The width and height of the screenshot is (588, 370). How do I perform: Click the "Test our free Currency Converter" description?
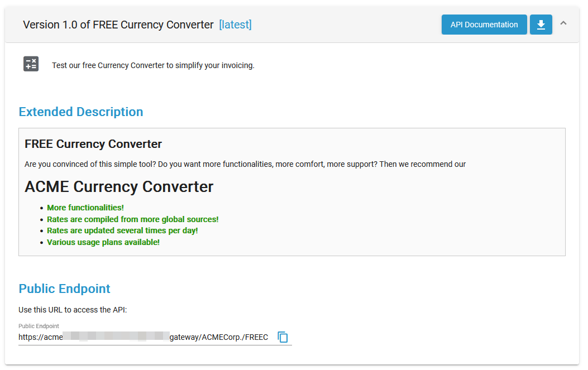pos(153,65)
